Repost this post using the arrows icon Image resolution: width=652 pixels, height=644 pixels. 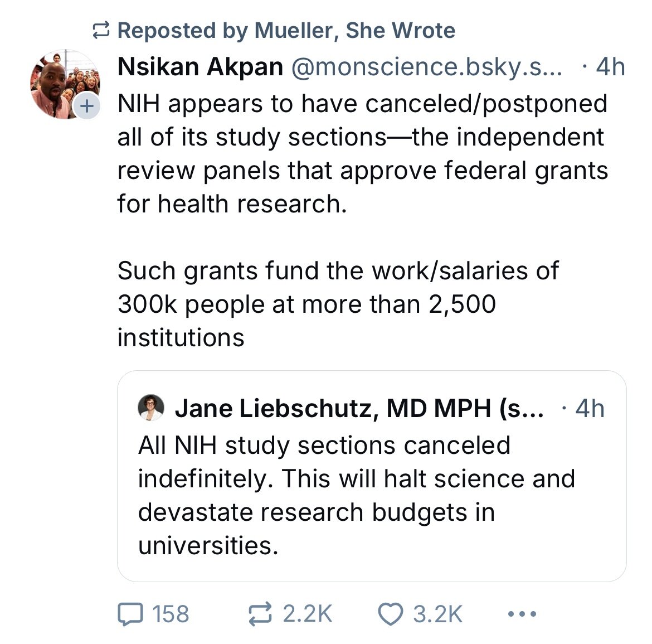tap(260, 614)
